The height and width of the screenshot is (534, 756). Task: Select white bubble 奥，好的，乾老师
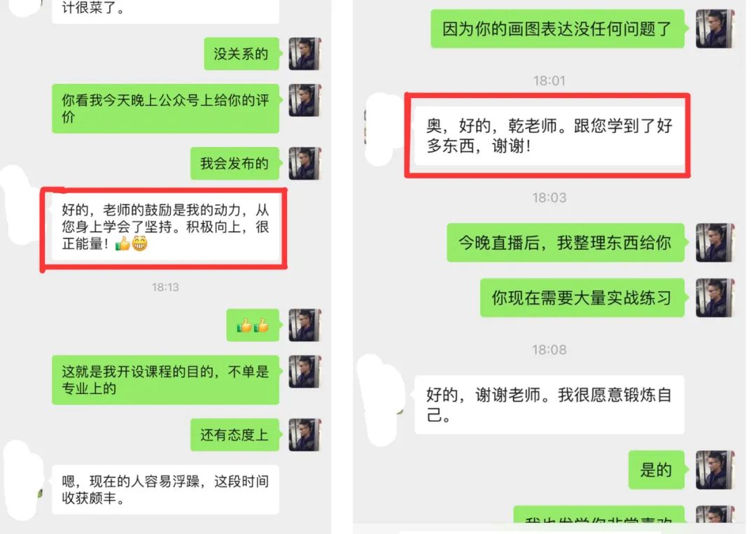tap(549, 136)
